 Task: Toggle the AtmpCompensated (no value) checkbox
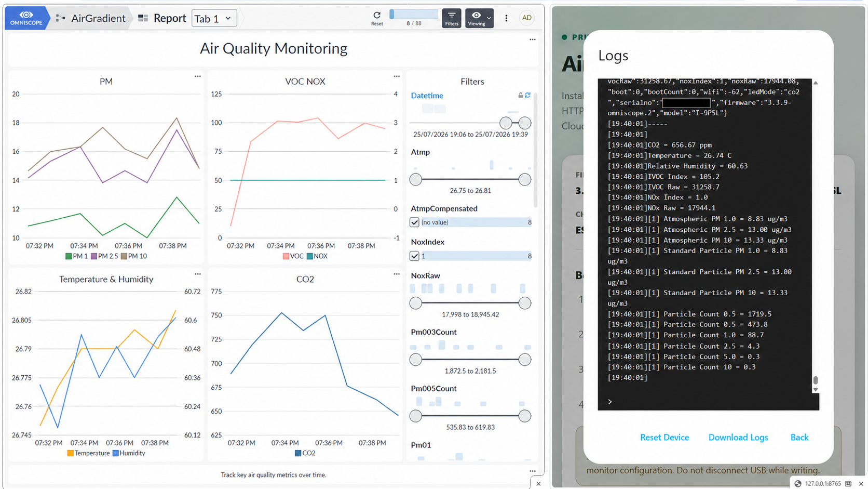pyautogui.click(x=414, y=222)
